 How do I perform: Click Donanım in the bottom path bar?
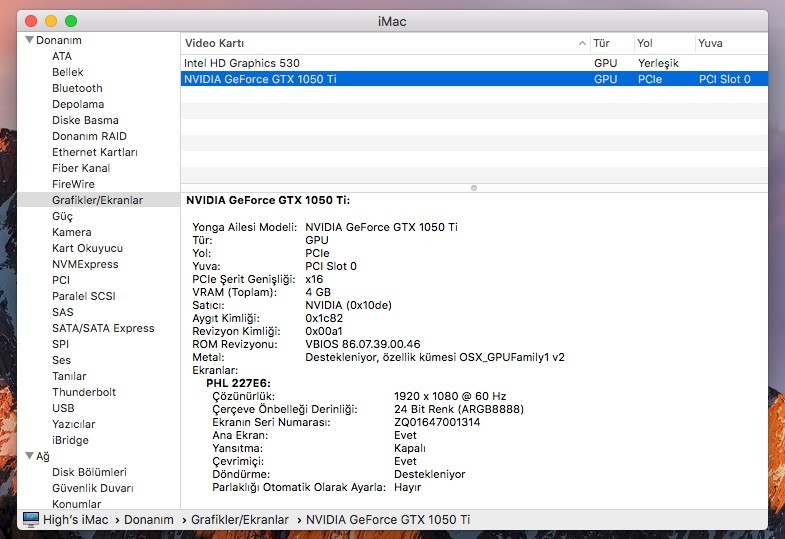pos(152,520)
